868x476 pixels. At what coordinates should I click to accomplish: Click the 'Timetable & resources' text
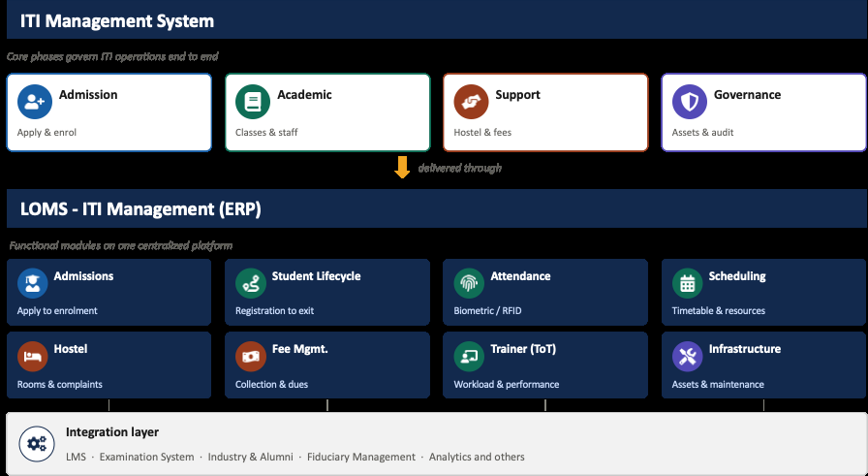(x=719, y=311)
